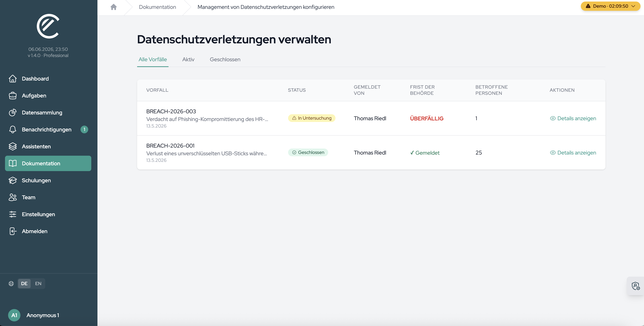Switch language to EN
Viewport: 644px width, 326px height.
(x=38, y=283)
